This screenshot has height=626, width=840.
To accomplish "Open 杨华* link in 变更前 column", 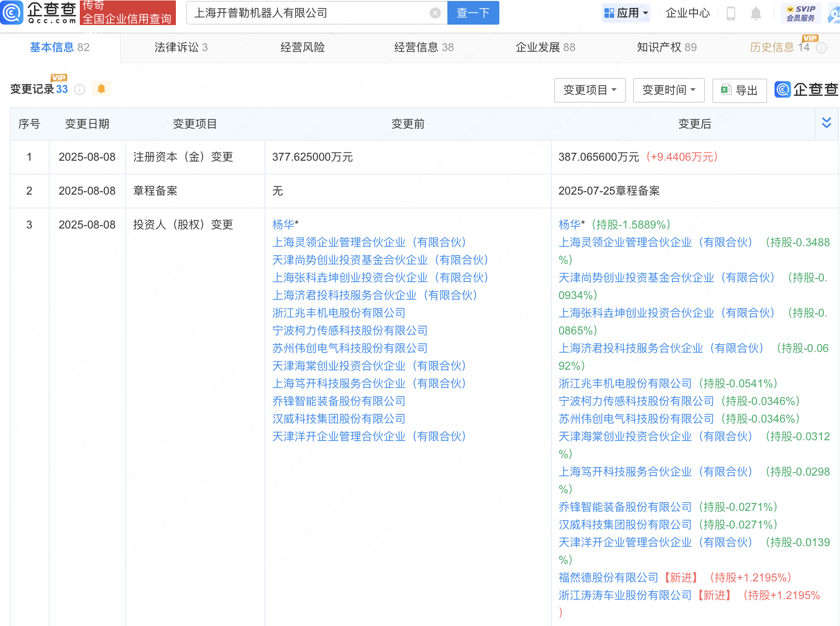I will (285, 225).
